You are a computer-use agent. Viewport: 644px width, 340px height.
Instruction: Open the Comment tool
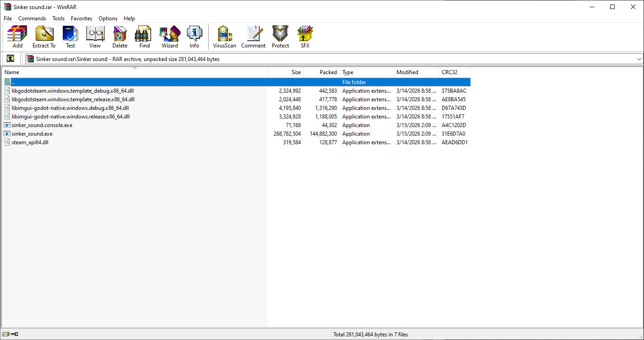[253, 37]
